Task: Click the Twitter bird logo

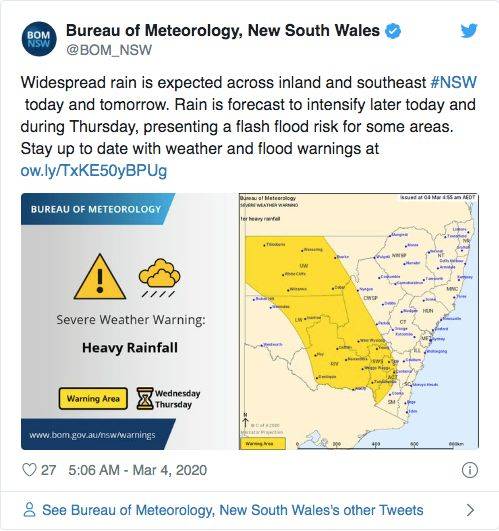Action: [x=469, y=30]
